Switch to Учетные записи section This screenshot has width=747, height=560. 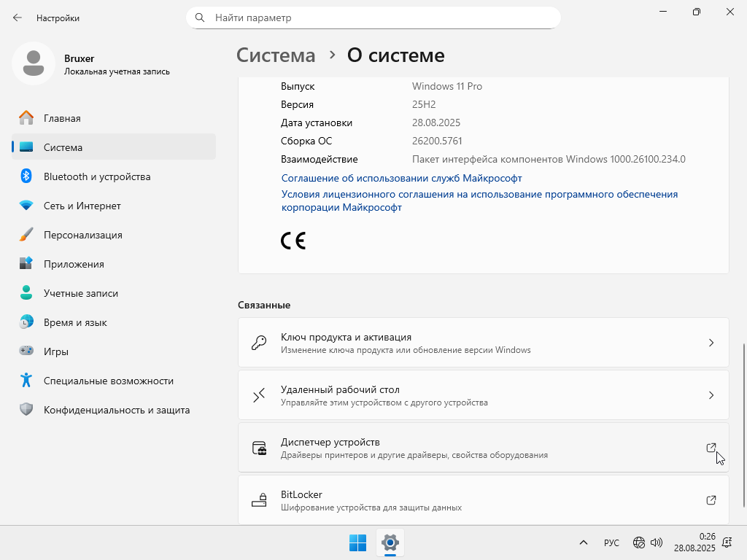[x=80, y=293]
